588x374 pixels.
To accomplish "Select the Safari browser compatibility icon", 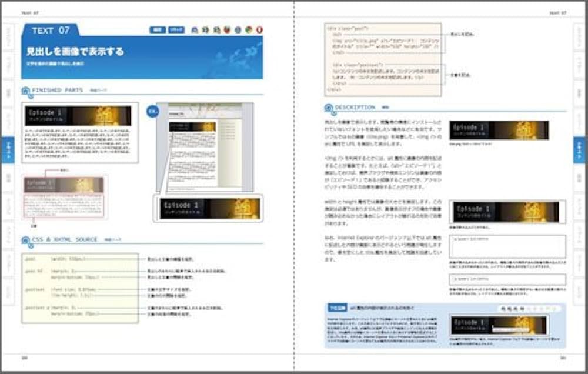I will tap(238, 28).
